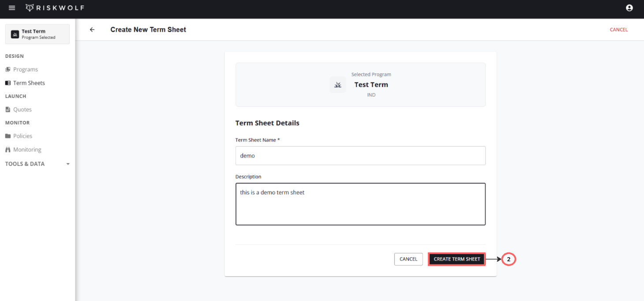Click the Selected Program card icon
This screenshot has height=301, width=644.
[337, 85]
